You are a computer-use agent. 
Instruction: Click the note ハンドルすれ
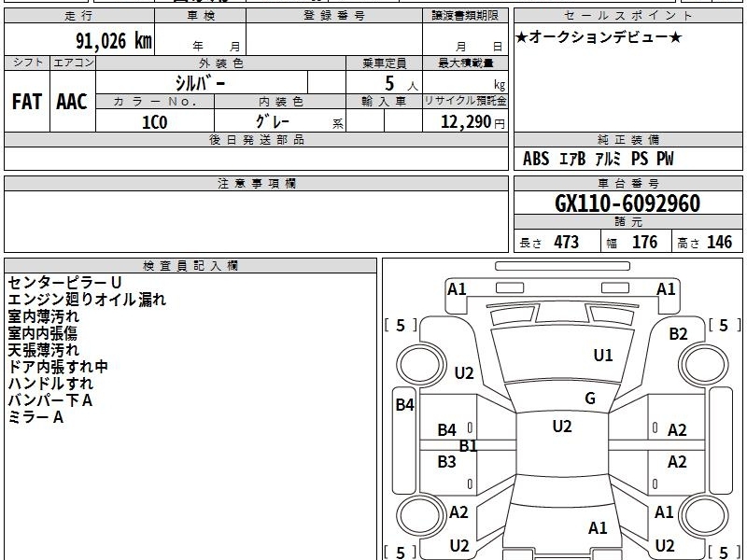[50, 384]
